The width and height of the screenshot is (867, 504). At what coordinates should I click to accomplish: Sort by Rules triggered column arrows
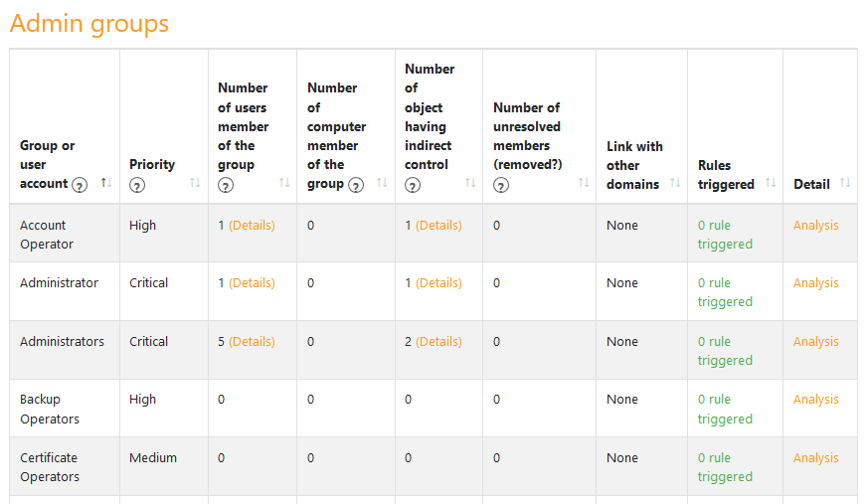pyautogui.click(x=771, y=183)
